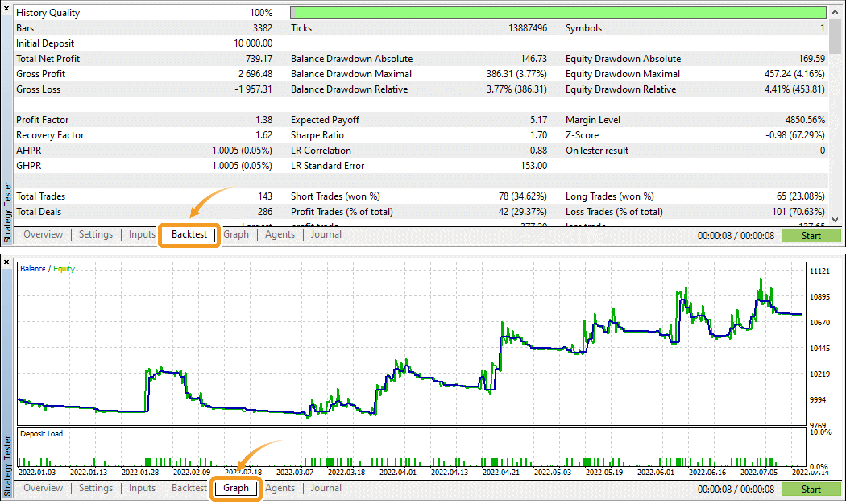
Task: Click the LR Correlation value 0.88
Action: point(539,151)
